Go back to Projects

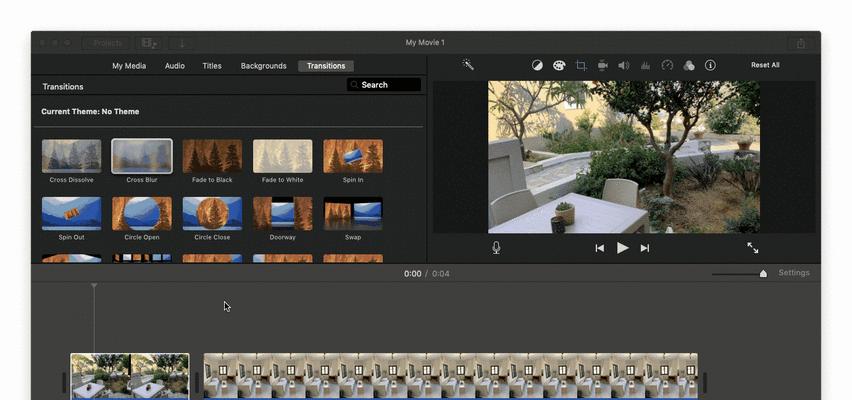click(x=106, y=43)
